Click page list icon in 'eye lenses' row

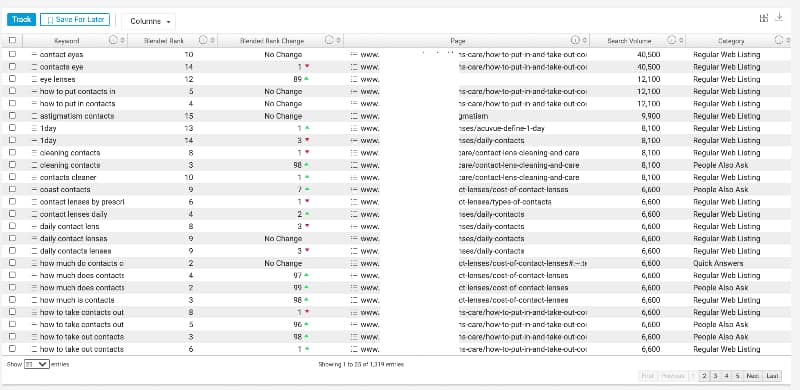[x=354, y=79]
